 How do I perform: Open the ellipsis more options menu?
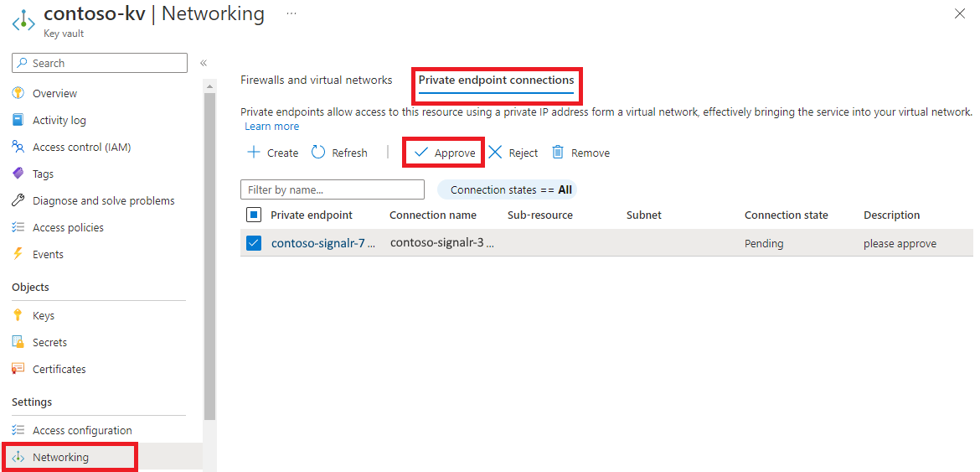coord(291,13)
